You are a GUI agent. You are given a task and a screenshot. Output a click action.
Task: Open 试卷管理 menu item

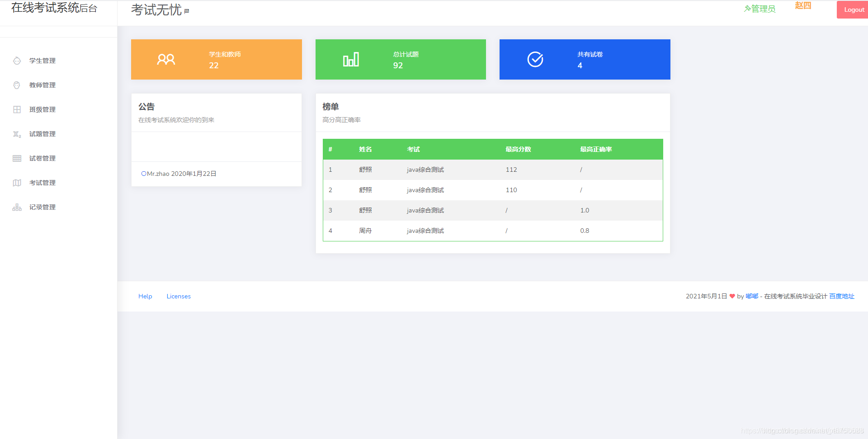[42, 158]
